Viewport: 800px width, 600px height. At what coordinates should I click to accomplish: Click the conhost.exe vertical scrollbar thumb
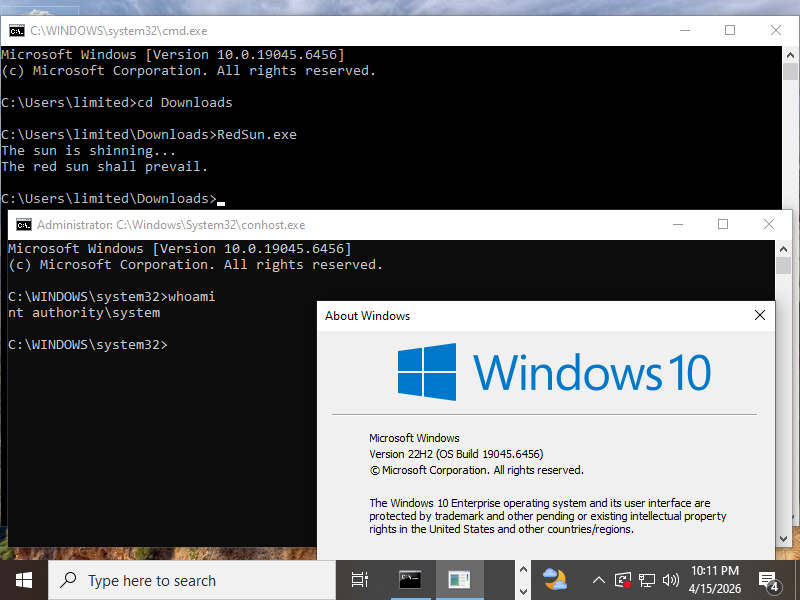pyautogui.click(x=783, y=265)
